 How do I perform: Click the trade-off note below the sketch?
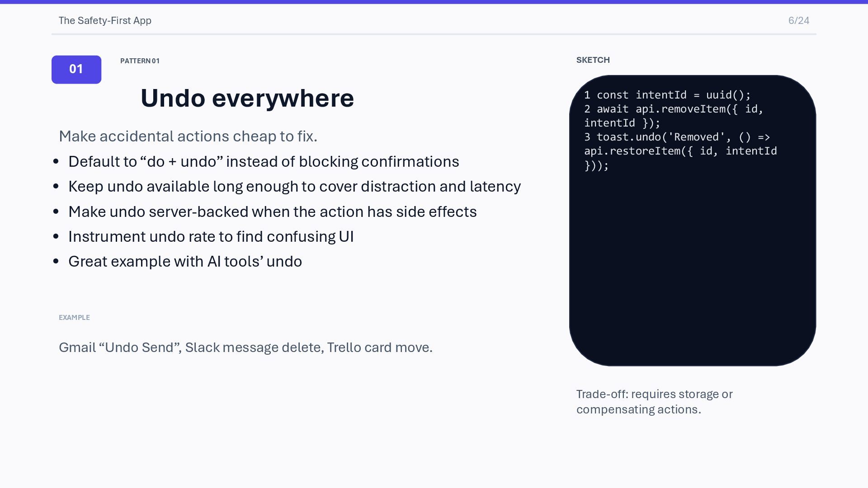click(x=654, y=402)
